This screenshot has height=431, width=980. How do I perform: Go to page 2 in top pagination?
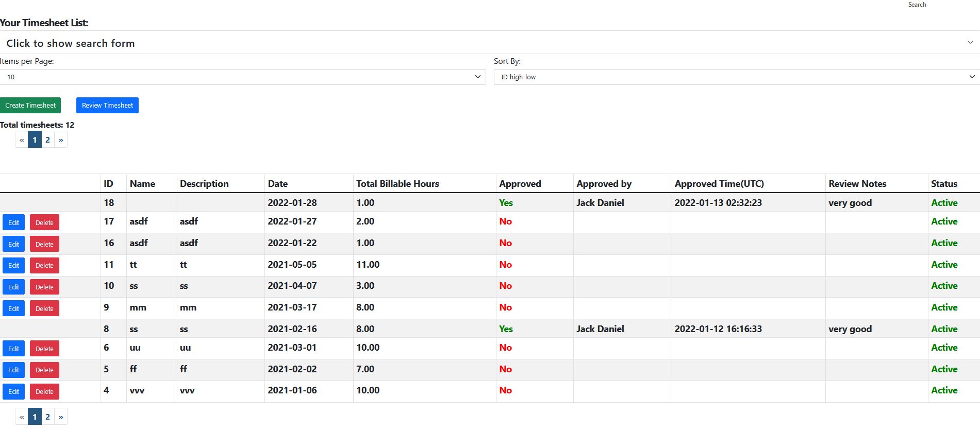pyautogui.click(x=48, y=140)
